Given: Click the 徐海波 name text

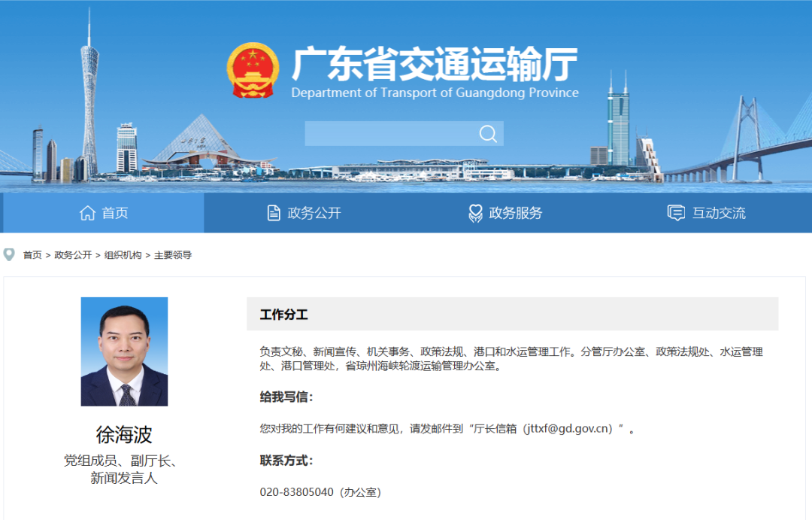Looking at the screenshot, I should [x=124, y=434].
